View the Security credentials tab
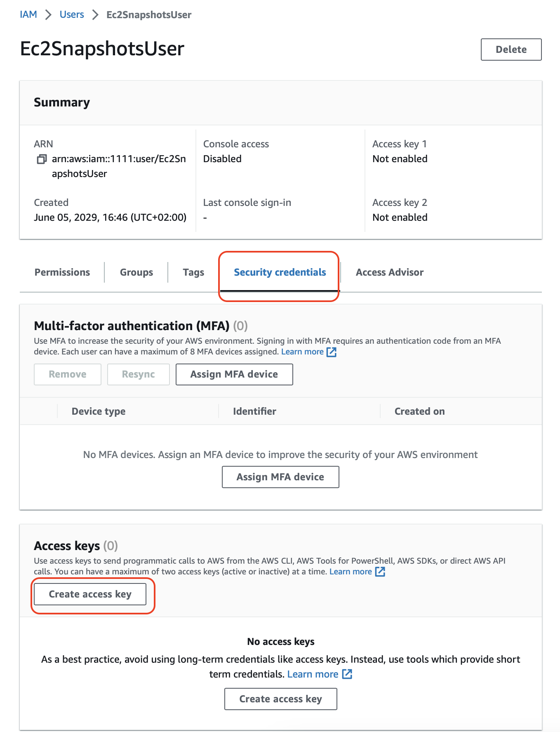 279,272
